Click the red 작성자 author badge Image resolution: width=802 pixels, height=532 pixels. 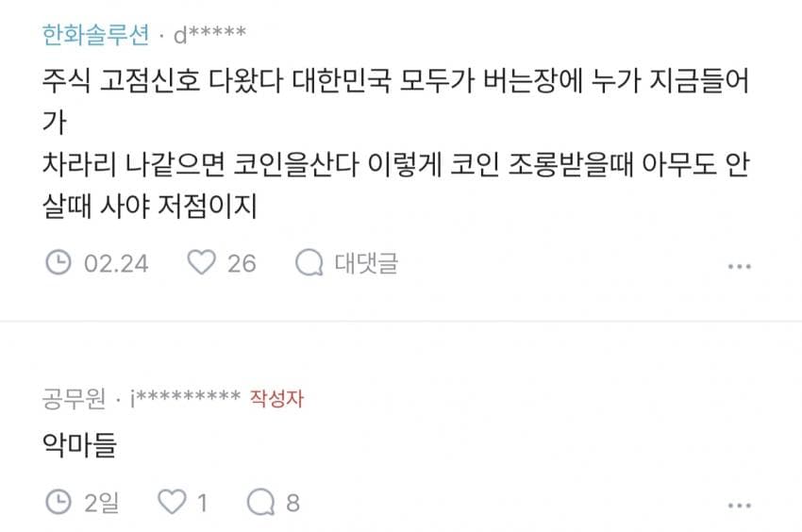(276, 398)
